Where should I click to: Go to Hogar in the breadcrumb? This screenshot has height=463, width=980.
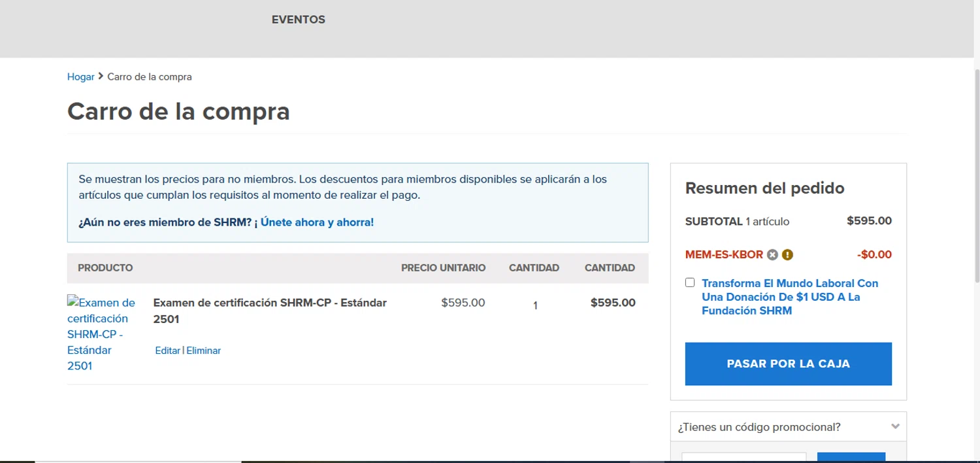click(81, 77)
